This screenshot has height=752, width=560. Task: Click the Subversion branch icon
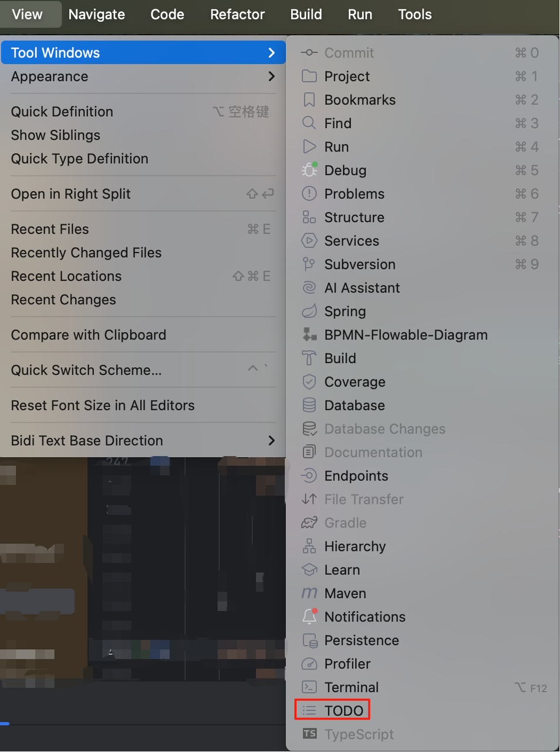point(309,264)
